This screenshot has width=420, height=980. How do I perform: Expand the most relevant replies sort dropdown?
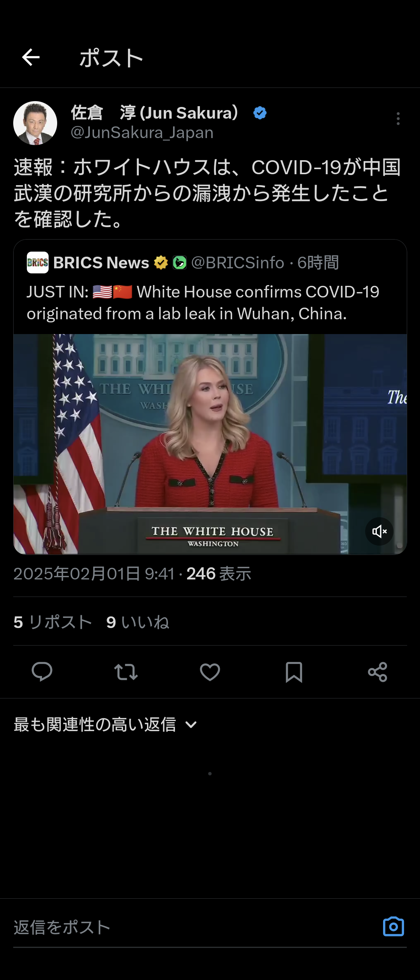105,725
